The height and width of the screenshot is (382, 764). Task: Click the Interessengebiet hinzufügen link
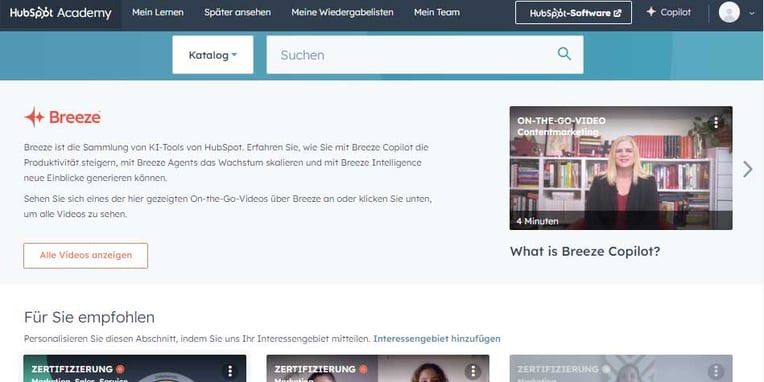click(437, 339)
